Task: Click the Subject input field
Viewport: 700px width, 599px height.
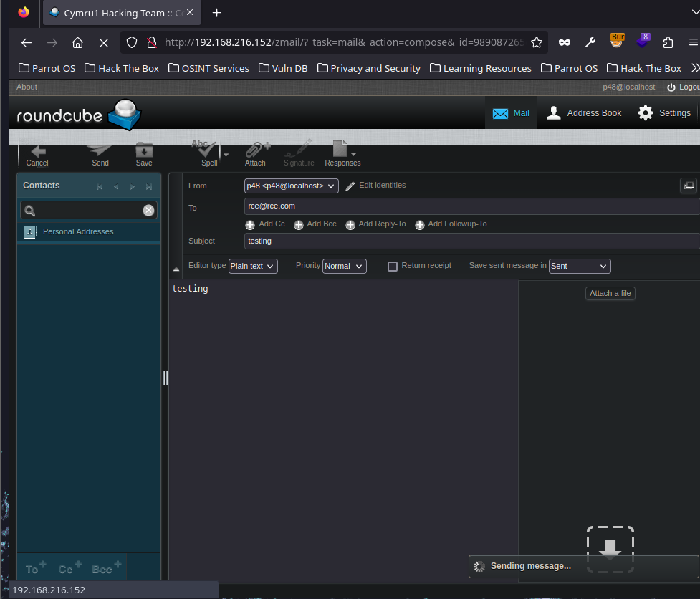Action: pyautogui.click(x=472, y=241)
